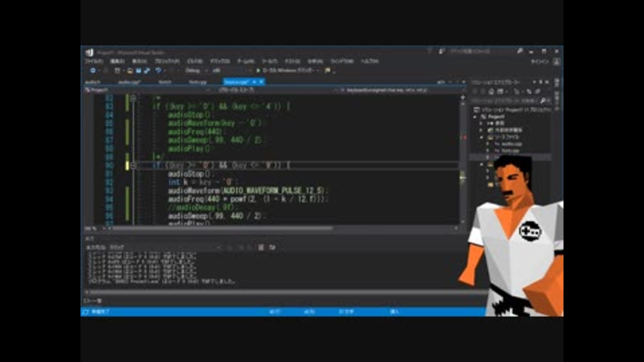
Task: Click the Save toolbar icon
Action: coord(138,70)
